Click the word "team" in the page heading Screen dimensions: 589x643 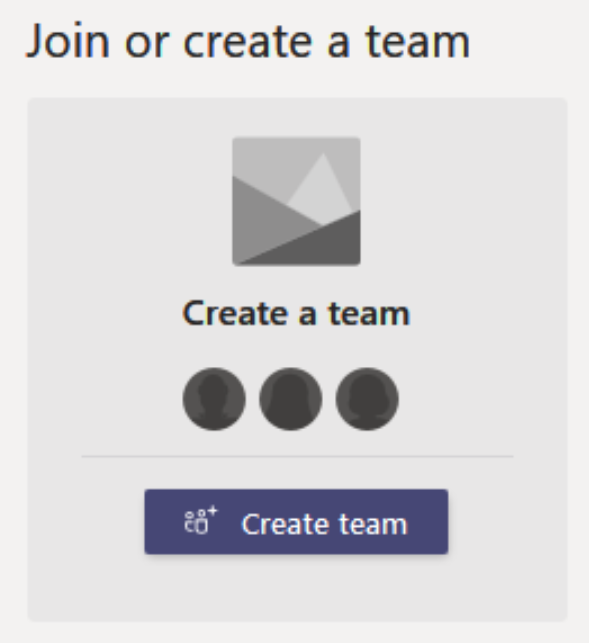click(x=418, y=42)
